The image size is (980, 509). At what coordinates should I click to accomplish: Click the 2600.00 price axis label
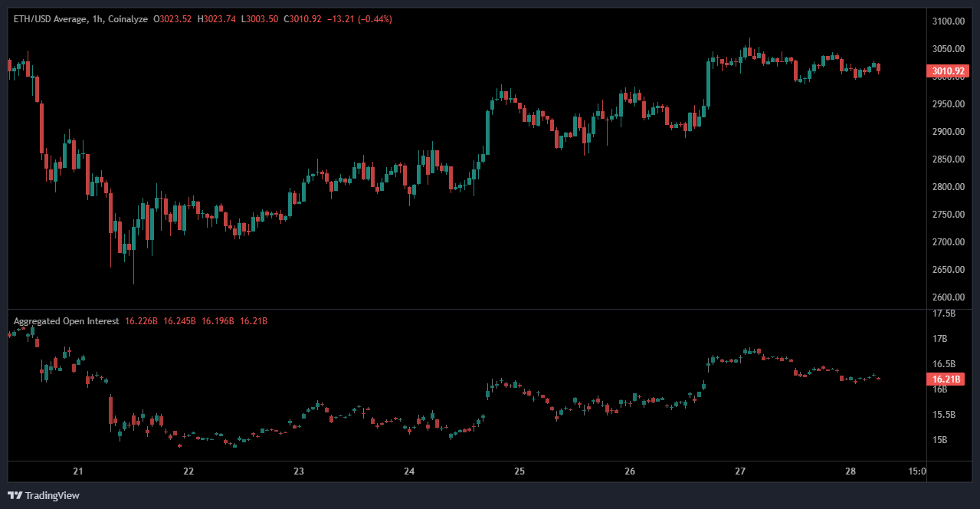tap(947, 297)
